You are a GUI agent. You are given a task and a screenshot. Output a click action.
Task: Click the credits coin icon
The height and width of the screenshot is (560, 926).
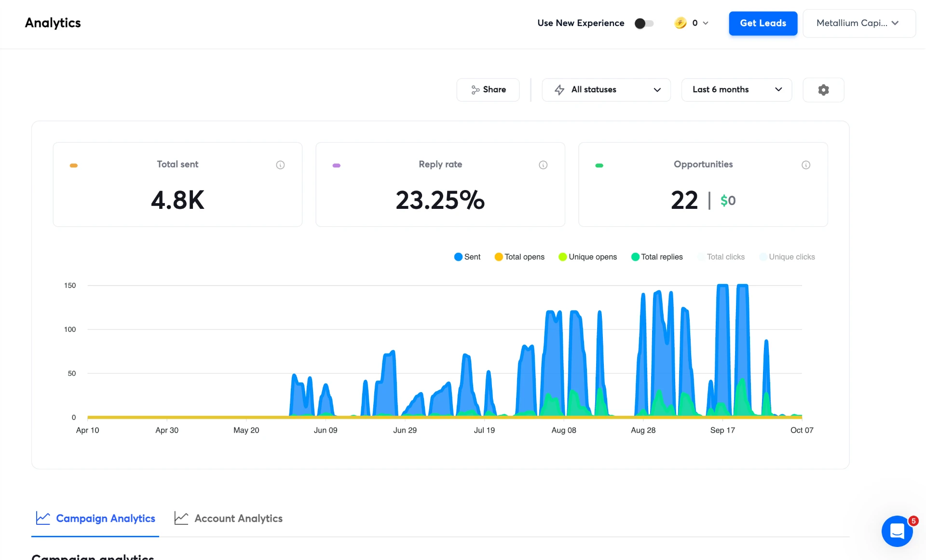pos(680,23)
